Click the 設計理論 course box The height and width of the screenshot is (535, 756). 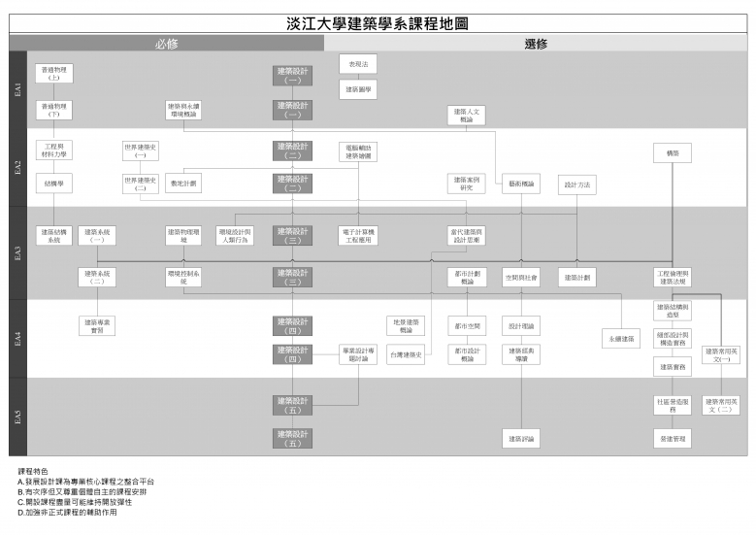point(521,325)
